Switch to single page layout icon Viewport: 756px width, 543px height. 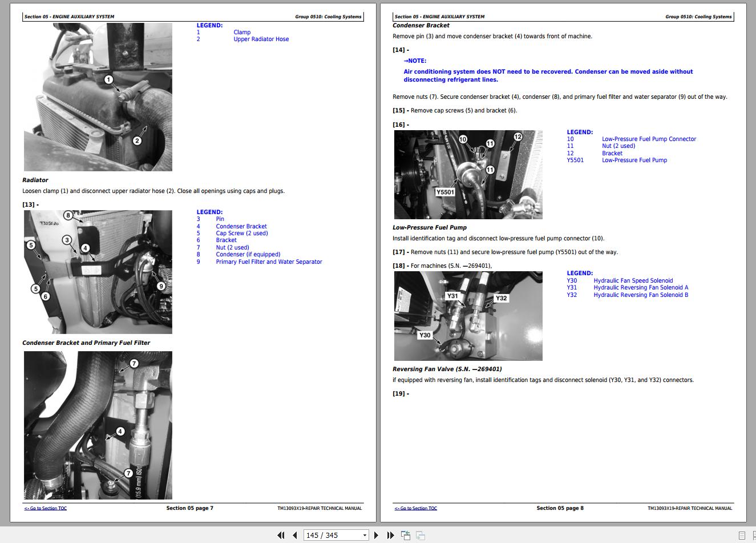click(742, 536)
